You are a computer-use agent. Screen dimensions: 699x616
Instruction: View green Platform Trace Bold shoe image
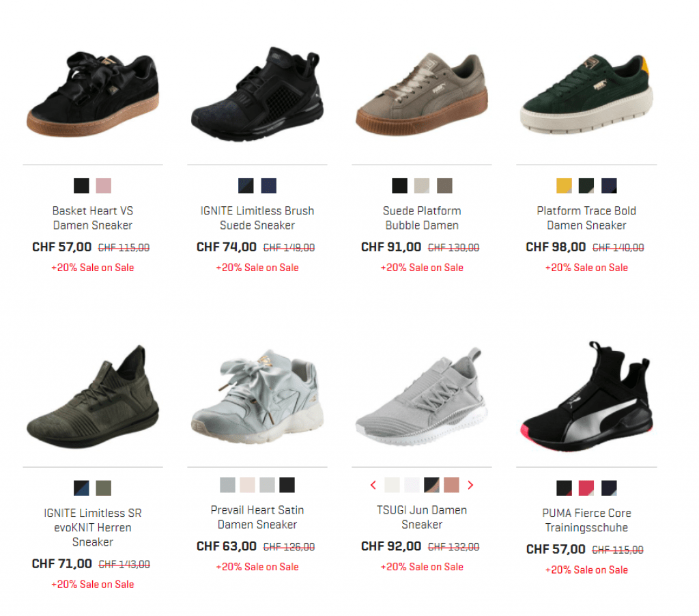click(586, 94)
